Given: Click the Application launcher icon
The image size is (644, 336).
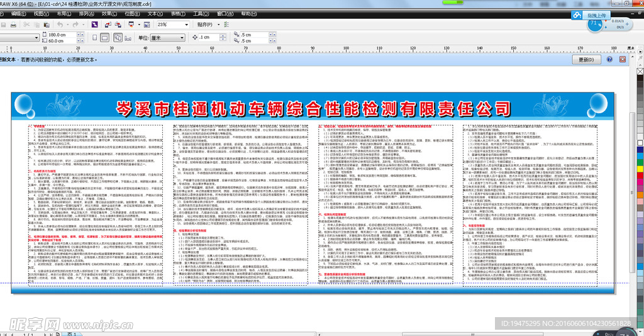Looking at the screenshot, I should click(131, 25).
